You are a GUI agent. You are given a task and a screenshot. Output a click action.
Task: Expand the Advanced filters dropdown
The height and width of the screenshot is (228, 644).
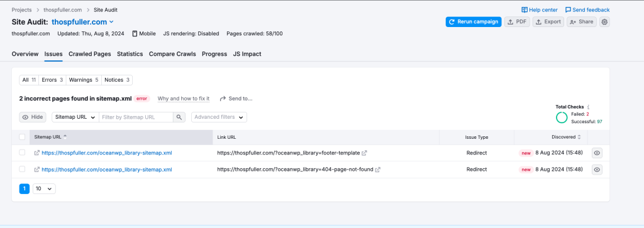pyautogui.click(x=219, y=117)
